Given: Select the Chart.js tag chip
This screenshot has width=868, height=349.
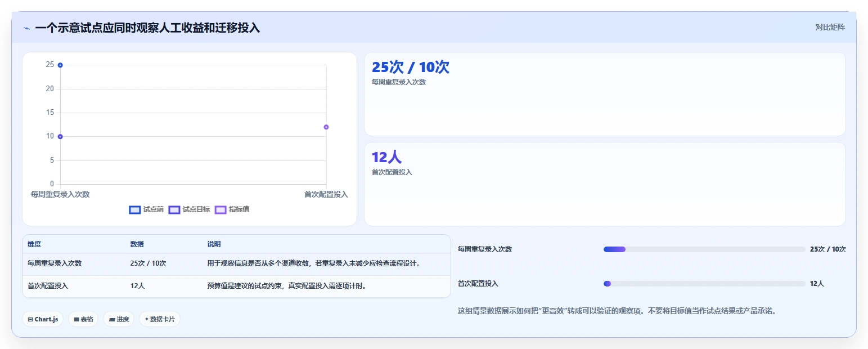Looking at the screenshot, I should [43, 319].
